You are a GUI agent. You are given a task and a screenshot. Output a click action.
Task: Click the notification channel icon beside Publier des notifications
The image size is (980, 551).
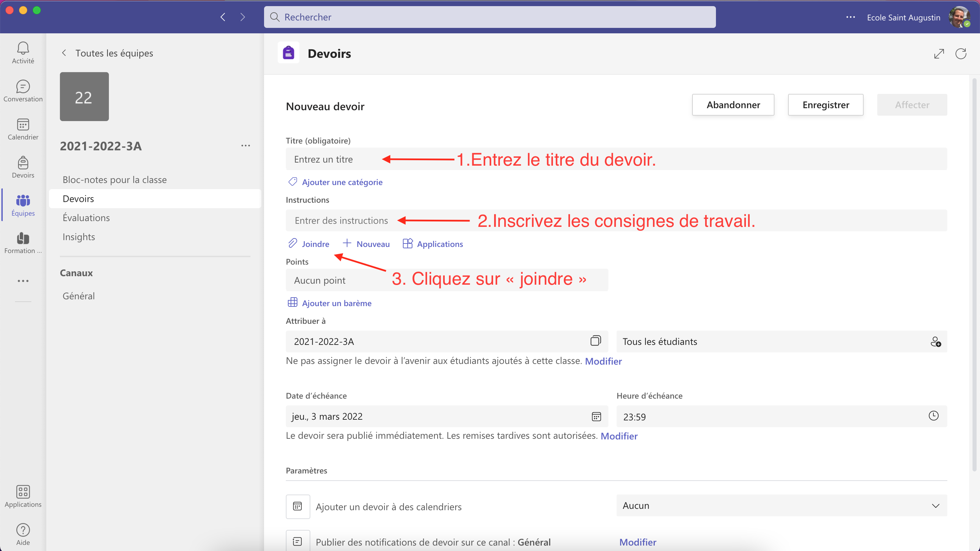[297, 541]
